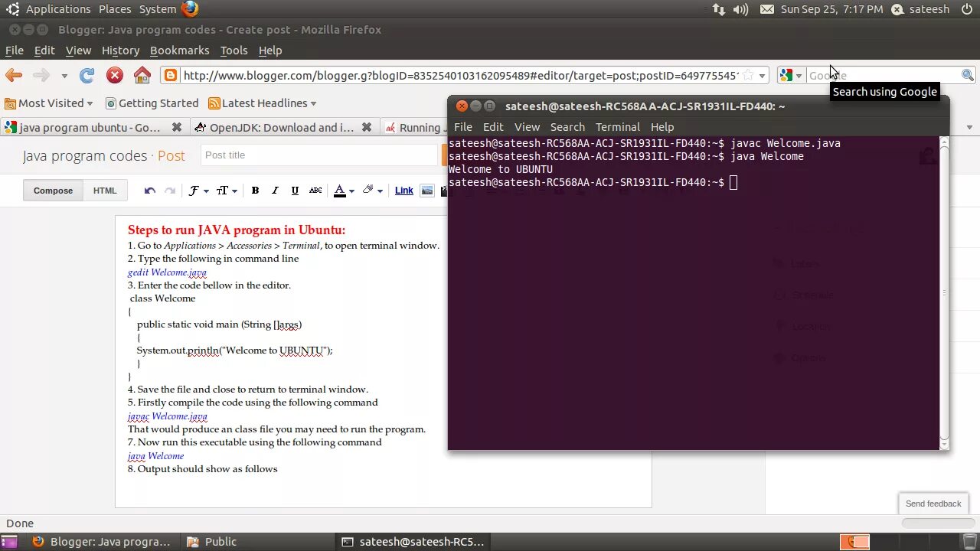Open the trash icon in the bottom panel
Viewport: 980px width, 551px height.
point(969,542)
